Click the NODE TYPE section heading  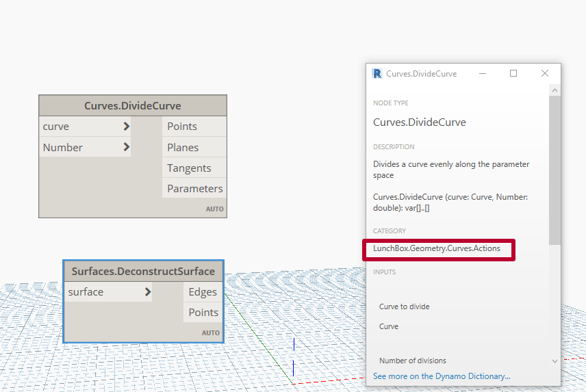coord(390,103)
